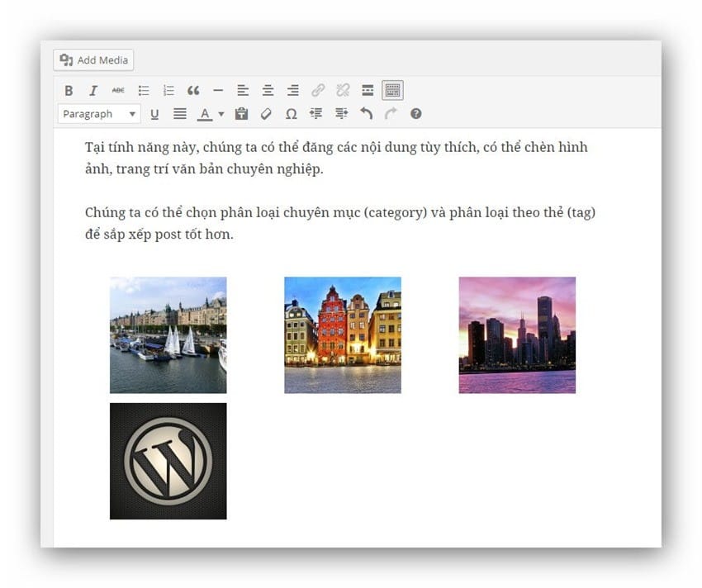Select the colorful buildings image
Viewport: 702px width, 588px height.
pyautogui.click(x=343, y=335)
